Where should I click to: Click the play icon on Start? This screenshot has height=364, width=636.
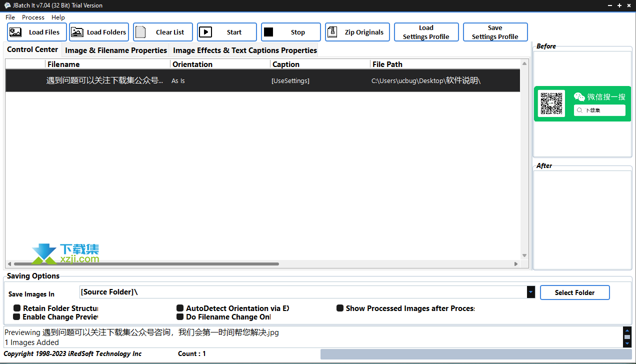(x=205, y=32)
